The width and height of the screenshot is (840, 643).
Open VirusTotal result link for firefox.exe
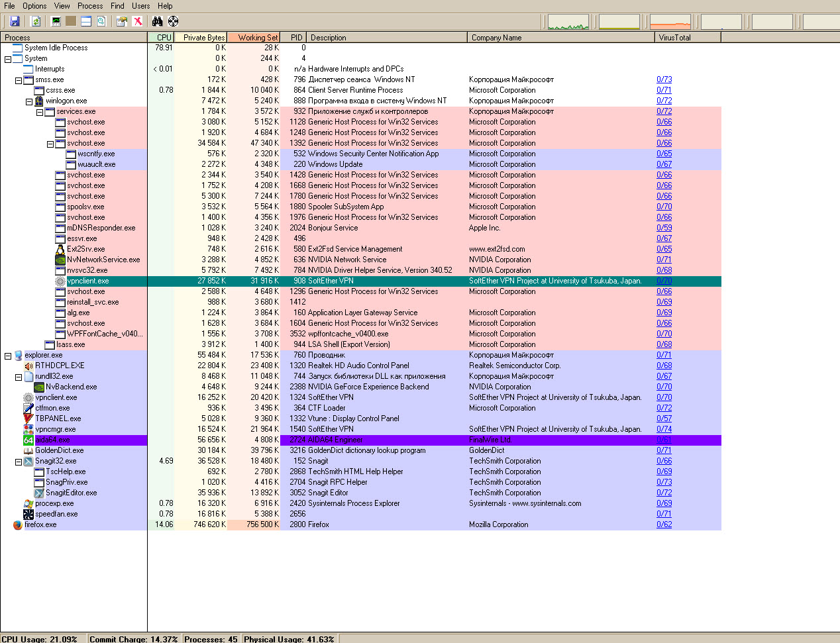[x=664, y=524]
